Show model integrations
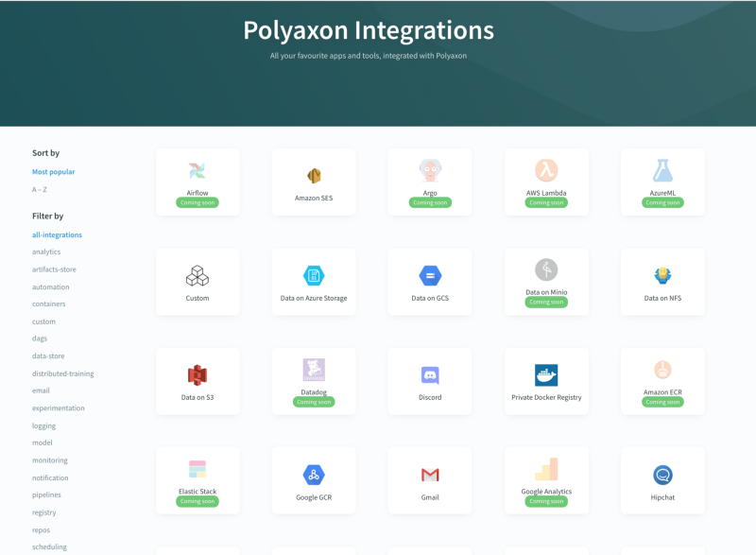Screen dimensions: 756x555 click(43, 442)
